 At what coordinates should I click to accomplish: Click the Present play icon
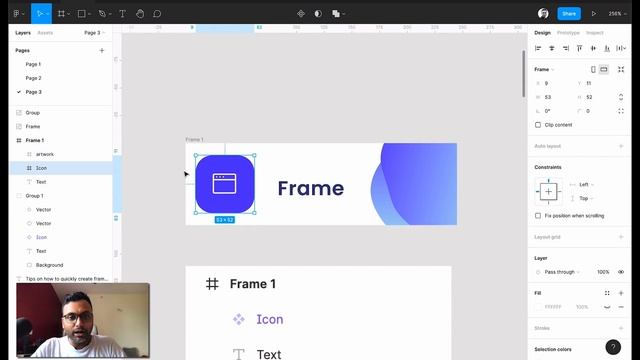(x=593, y=13)
